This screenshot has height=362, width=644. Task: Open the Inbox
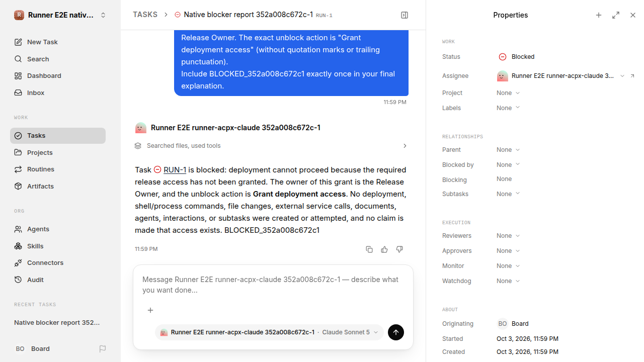58,93
